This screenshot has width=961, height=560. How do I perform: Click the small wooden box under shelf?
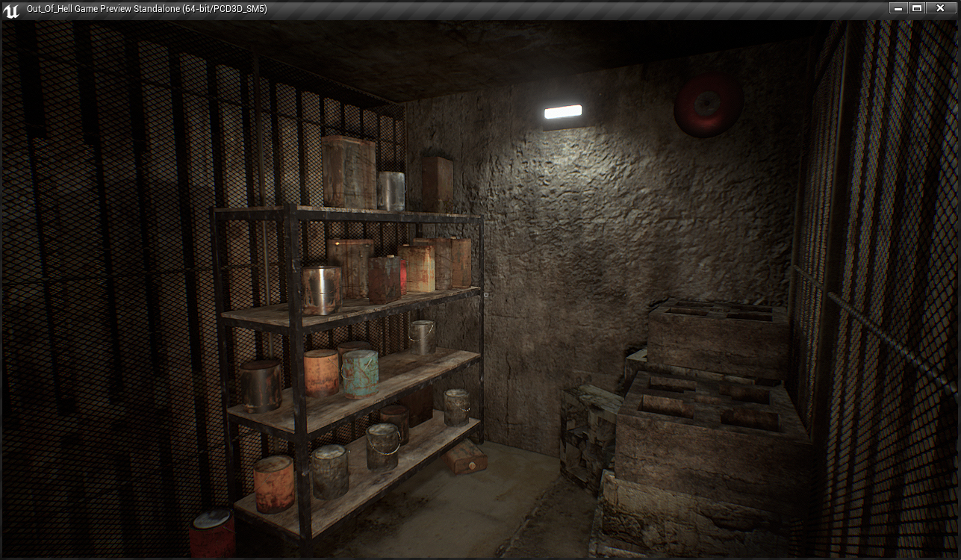tap(467, 457)
